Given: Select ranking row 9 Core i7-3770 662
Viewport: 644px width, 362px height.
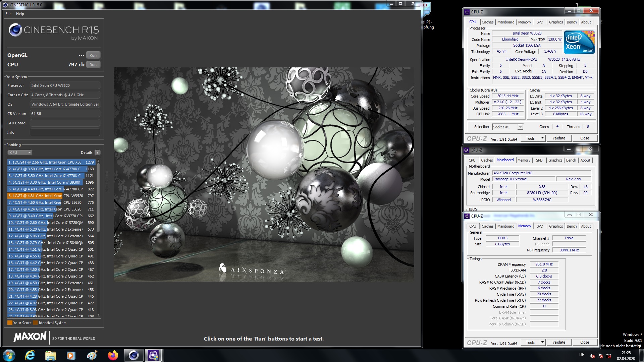Looking at the screenshot, I should [x=51, y=216].
